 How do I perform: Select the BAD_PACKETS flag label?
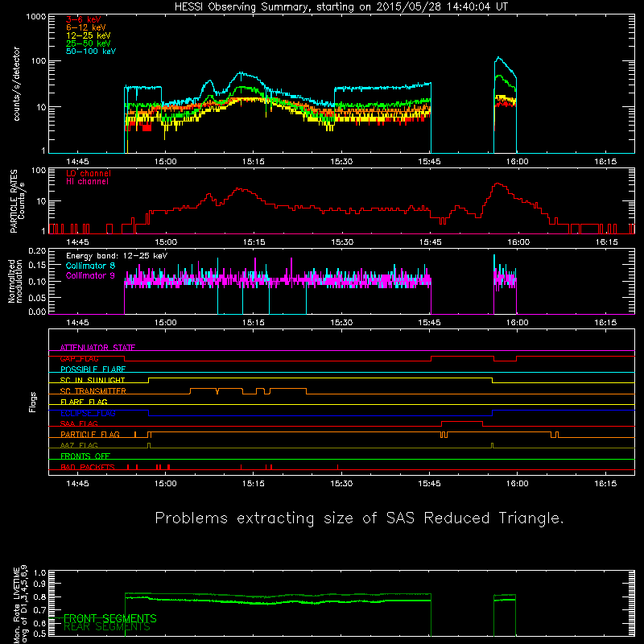[88, 467]
